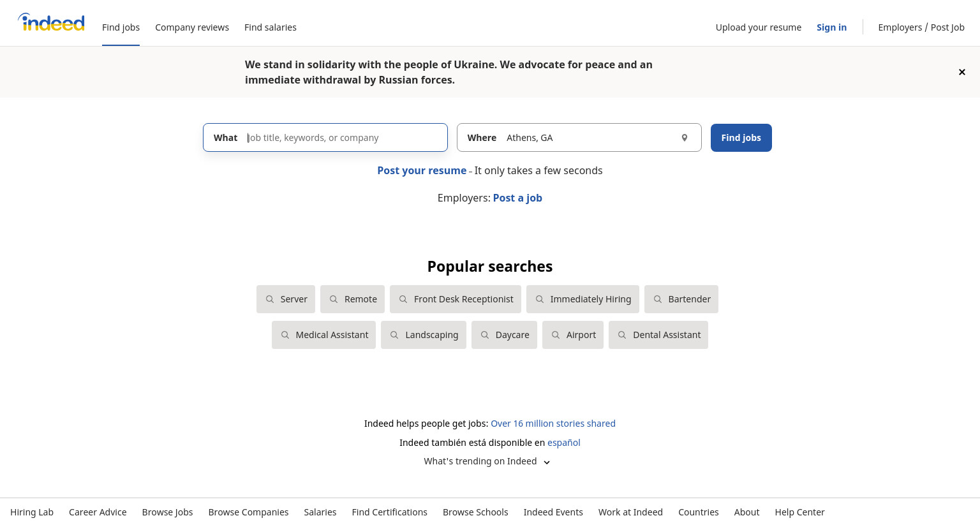
Task: Open Over 16 million stories shared
Action: pyautogui.click(x=553, y=424)
